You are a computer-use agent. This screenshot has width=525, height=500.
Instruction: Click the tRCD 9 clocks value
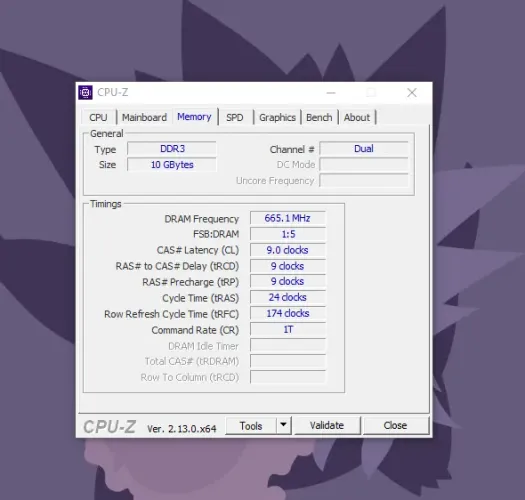(x=288, y=266)
